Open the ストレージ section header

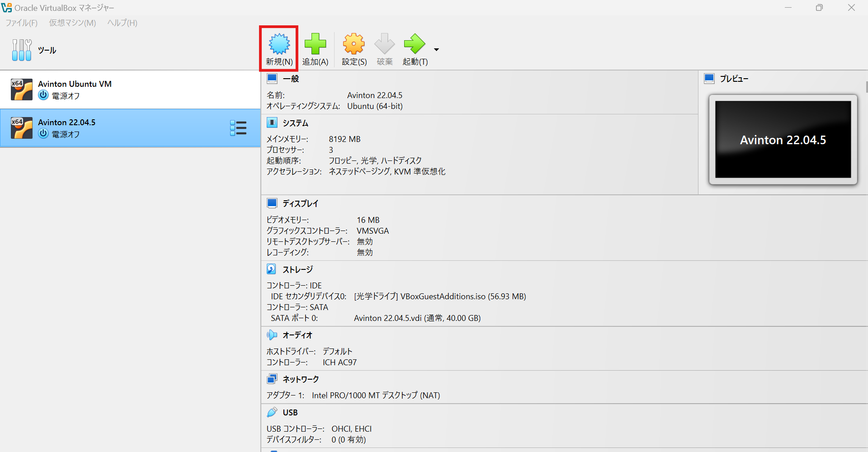pyautogui.click(x=297, y=269)
